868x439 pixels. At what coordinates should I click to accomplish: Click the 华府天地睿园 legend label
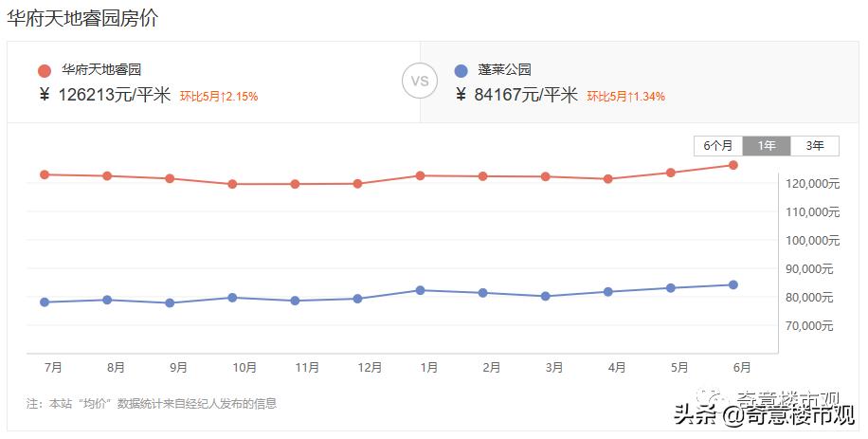tap(101, 69)
